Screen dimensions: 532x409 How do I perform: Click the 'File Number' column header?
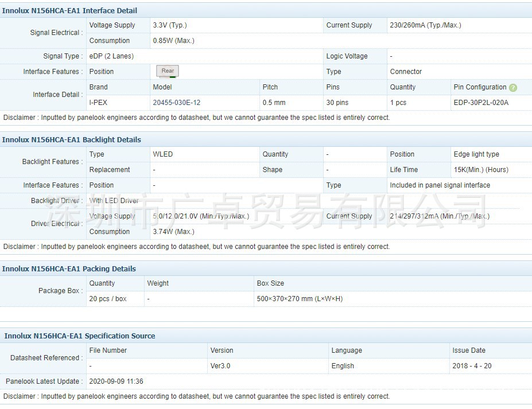[108, 350]
